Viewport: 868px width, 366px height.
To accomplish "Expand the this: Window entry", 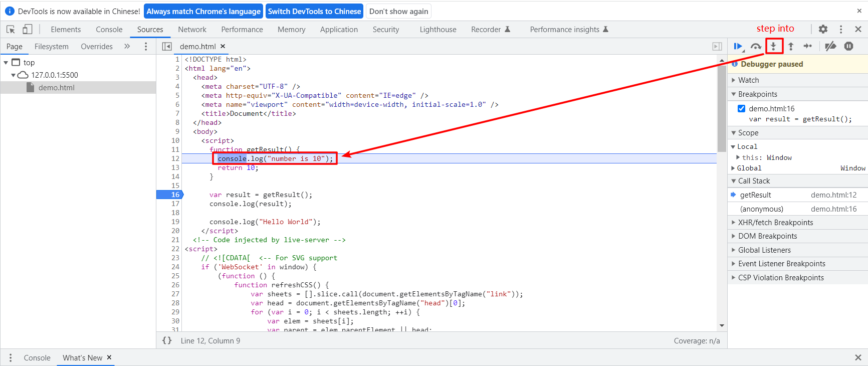I will tap(738, 157).
